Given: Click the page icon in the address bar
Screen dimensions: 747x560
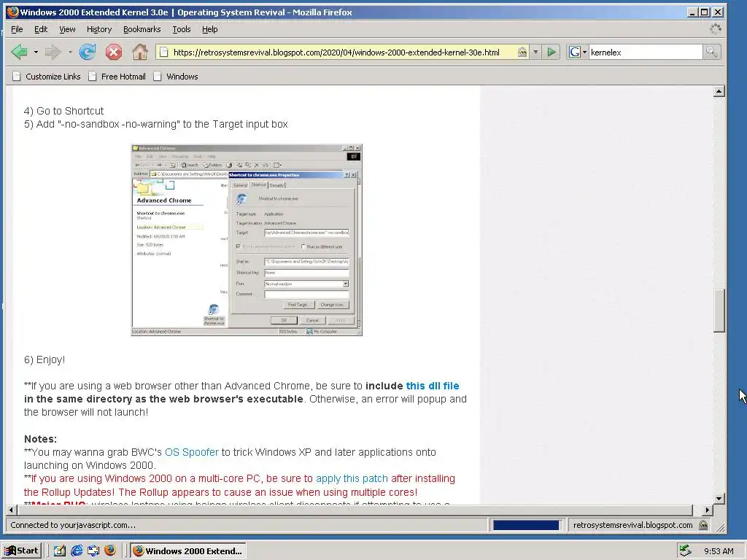Looking at the screenshot, I should (x=163, y=52).
